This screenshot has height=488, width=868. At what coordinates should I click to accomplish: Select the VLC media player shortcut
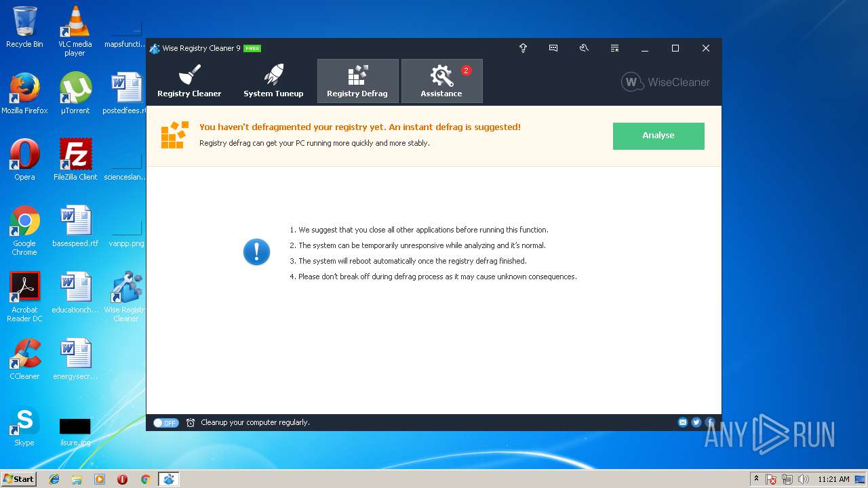(x=75, y=31)
